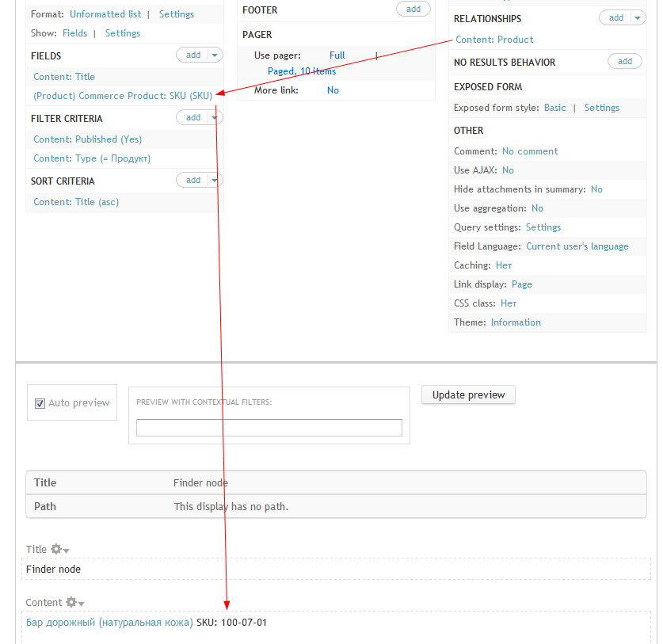Open the gear icon next to Title
This screenshot has height=644, width=663.
(59, 549)
